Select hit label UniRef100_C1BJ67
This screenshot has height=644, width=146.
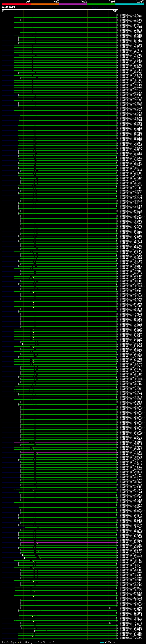click(x=131, y=480)
